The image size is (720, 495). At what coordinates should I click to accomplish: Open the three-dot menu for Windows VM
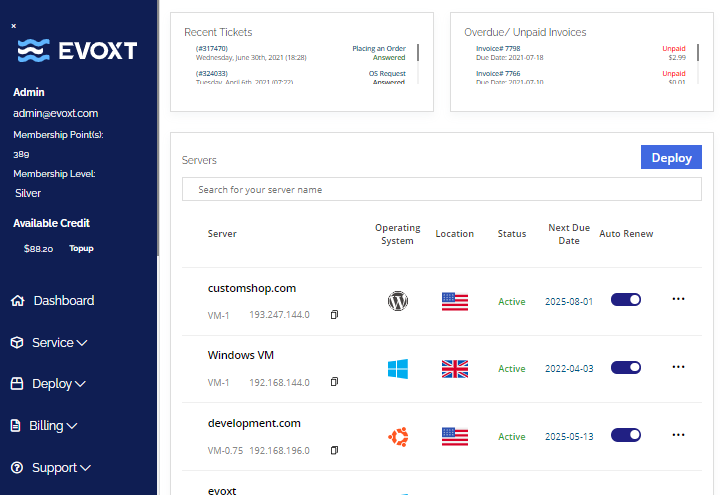click(679, 367)
